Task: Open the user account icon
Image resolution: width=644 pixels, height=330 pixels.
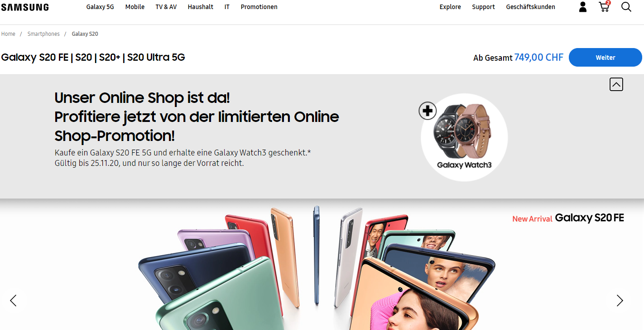Action: click(583, 7)
